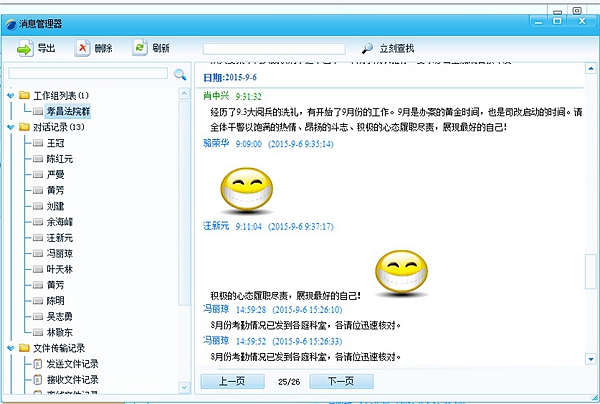
Task: Click the 工作组列表 folder icon
Action: [24, 95]
